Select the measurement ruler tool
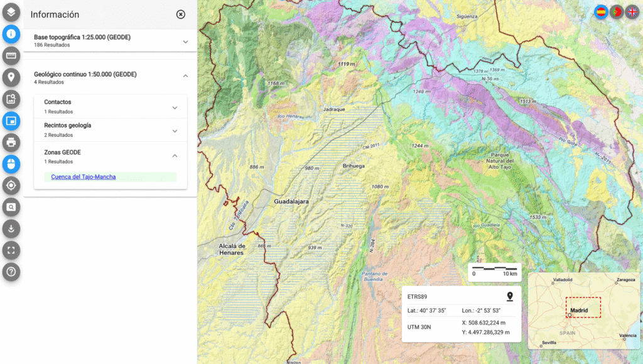643x364 pixels. point(11,55)
